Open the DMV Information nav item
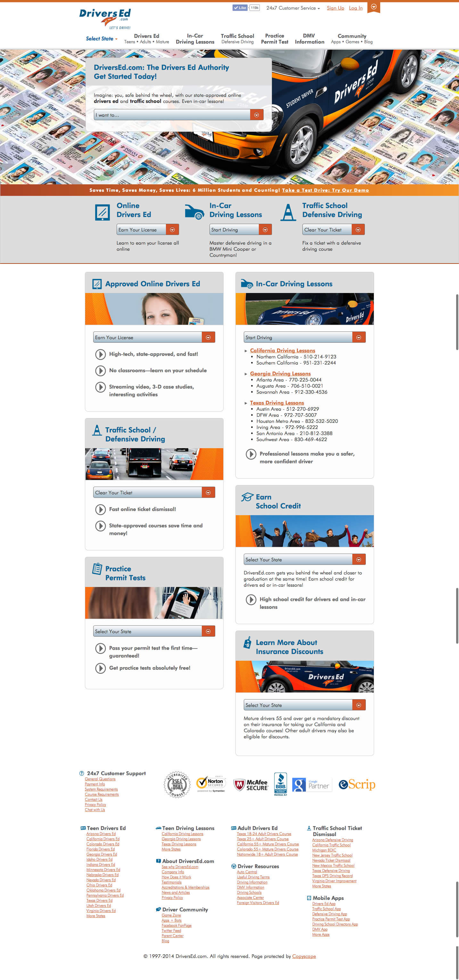This screenshot has width=459, height=980. (x=309, y=39)
